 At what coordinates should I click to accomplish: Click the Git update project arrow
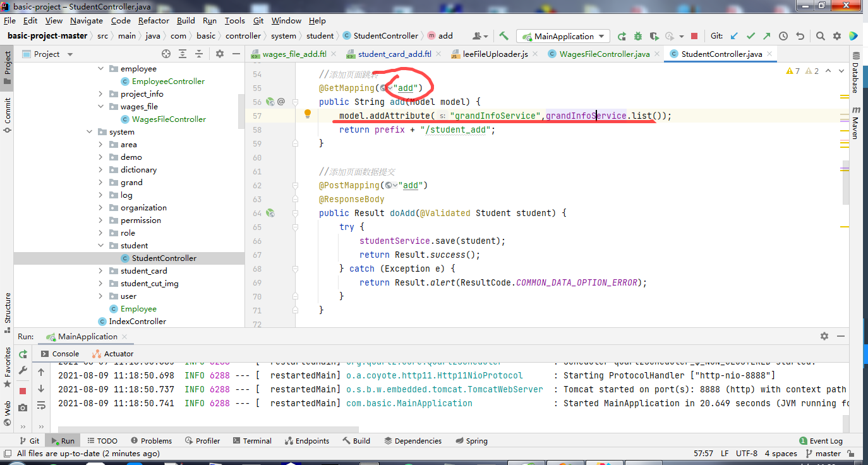734,36
